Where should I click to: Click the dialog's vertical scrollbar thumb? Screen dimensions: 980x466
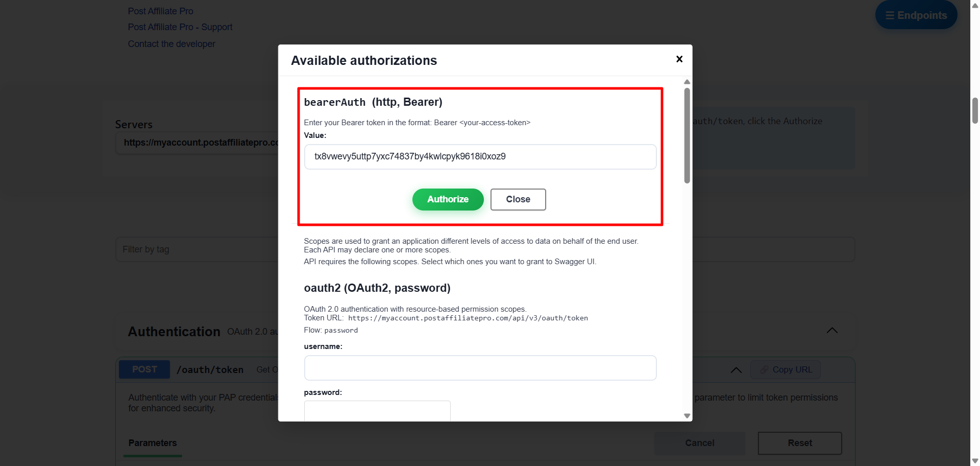click(687, 135)
